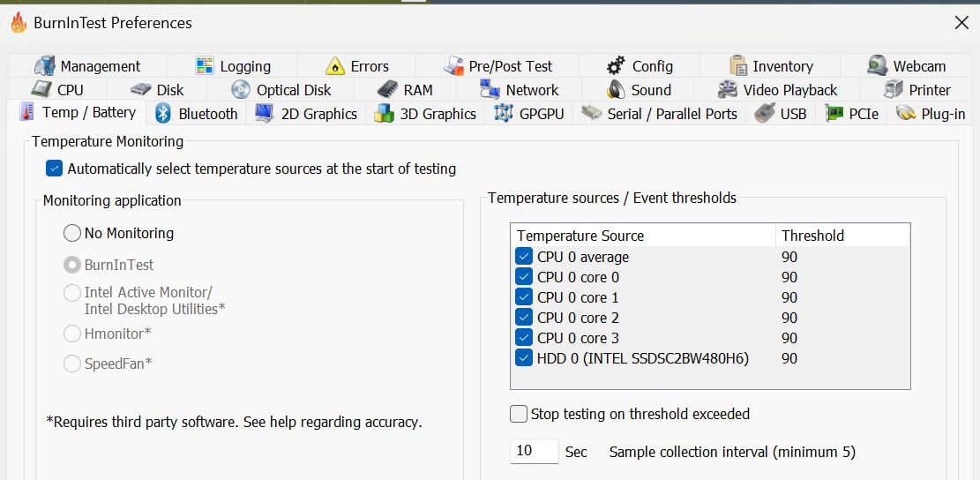
Task: Click the Temp / Battery thermometer icon
Action: click(26, 112)
